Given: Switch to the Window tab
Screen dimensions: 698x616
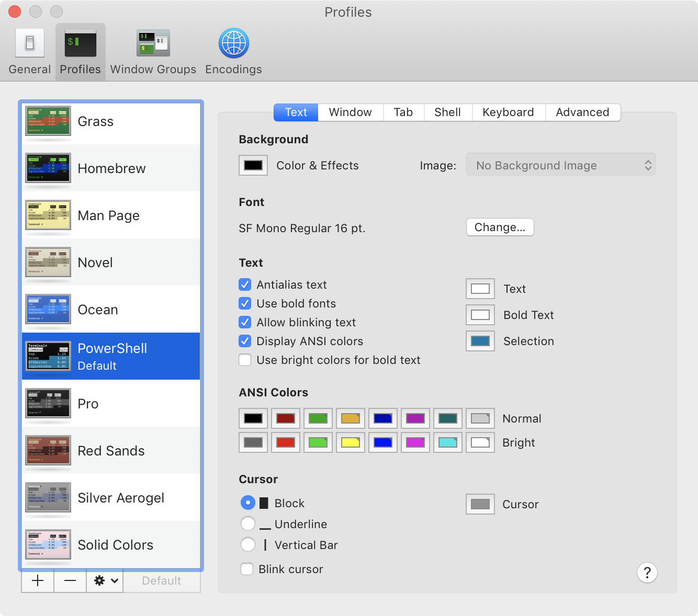Looking at the screenshot, I should click(x=351, y=112).
